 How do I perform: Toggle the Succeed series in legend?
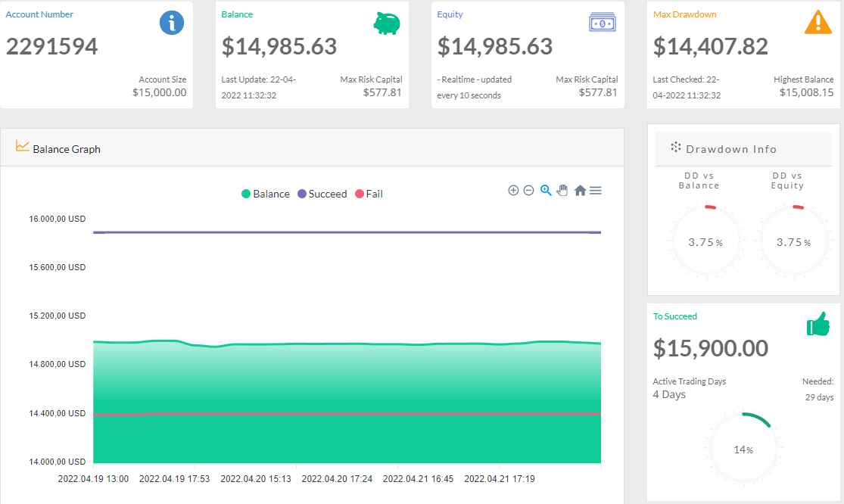[322, 194]
